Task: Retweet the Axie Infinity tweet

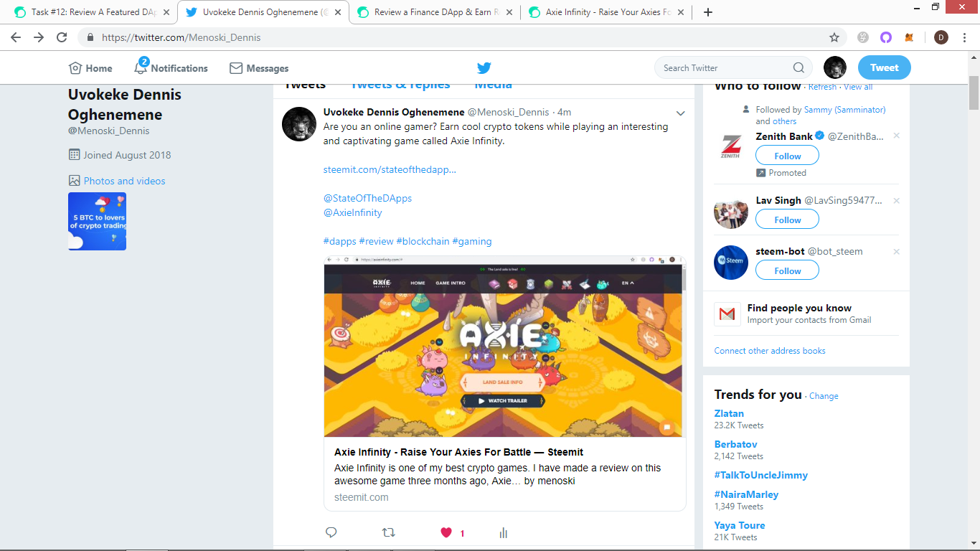Action: click(389, 532)
